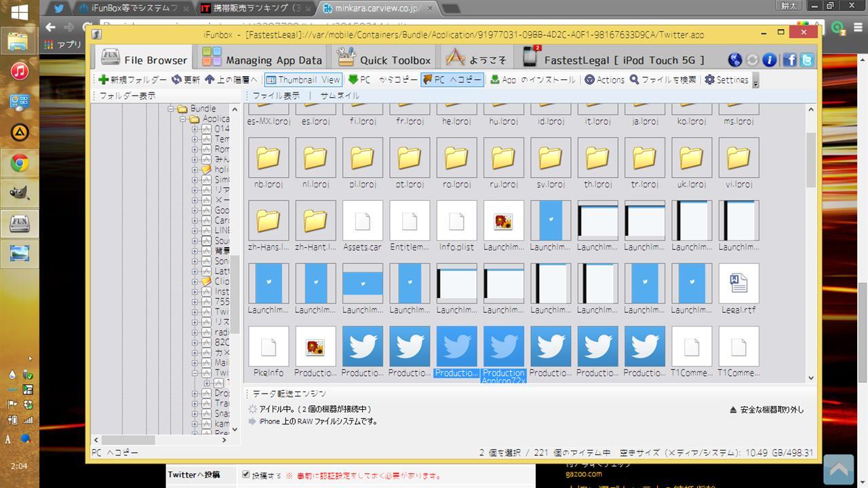Open the ようこそ welcome tab
This screenshot has width=868, height=488.
tap(475, 59)
